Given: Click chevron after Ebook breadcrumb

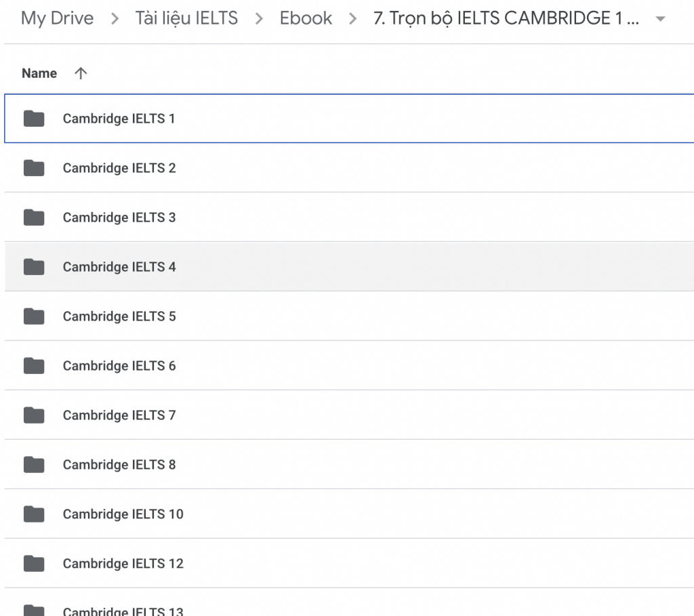Looking at the screenshot, I should pyautogui.click(x=352, y=18).
